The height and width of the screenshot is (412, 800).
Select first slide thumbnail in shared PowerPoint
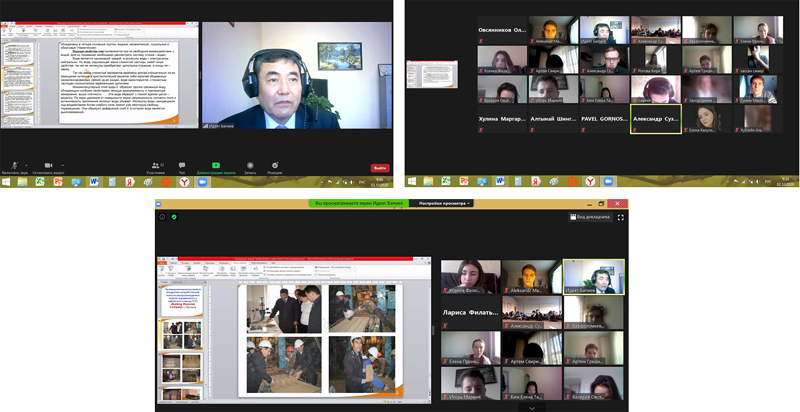point(182,301)
